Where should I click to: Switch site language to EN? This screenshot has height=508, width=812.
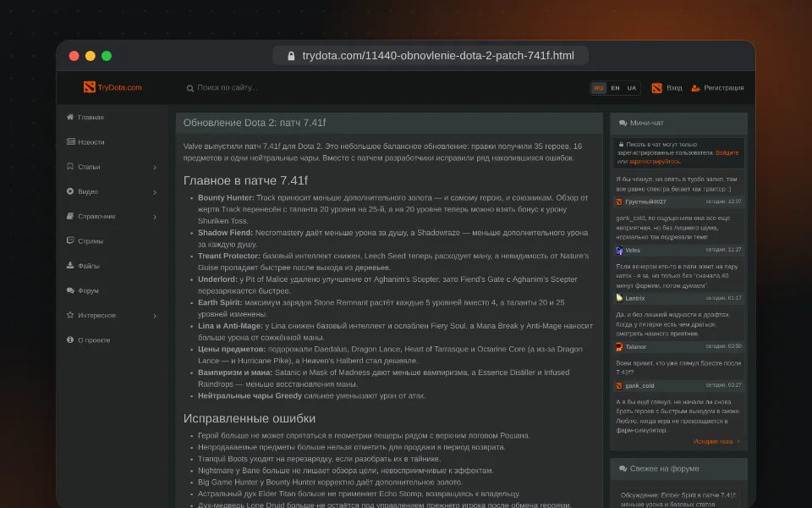coord(615,88)
